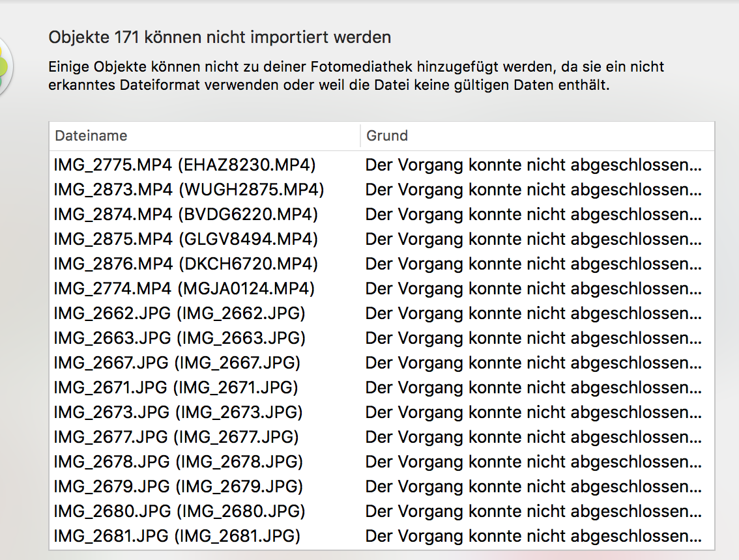Select the IMG_2673.JPG entry
739x560 pixels.
(x=178, y=413)
